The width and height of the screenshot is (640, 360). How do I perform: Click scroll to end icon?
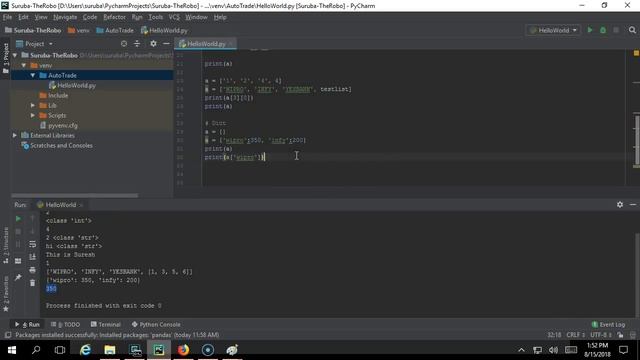pos(32,257)
